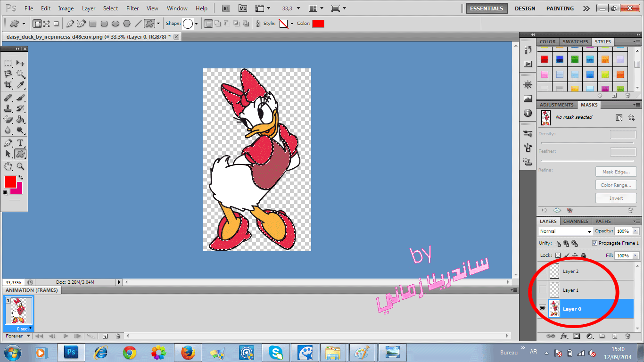Image resolution: width=644 pixels, height=362 pixels.
Task: Open the custom Shape picker dropdown
Action: click(196, 24)
